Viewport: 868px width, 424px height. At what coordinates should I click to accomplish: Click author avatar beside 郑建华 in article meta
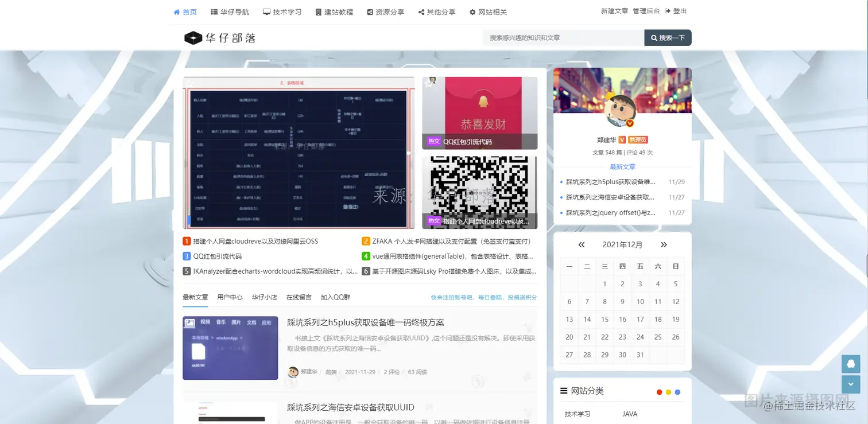pos(293,372)
